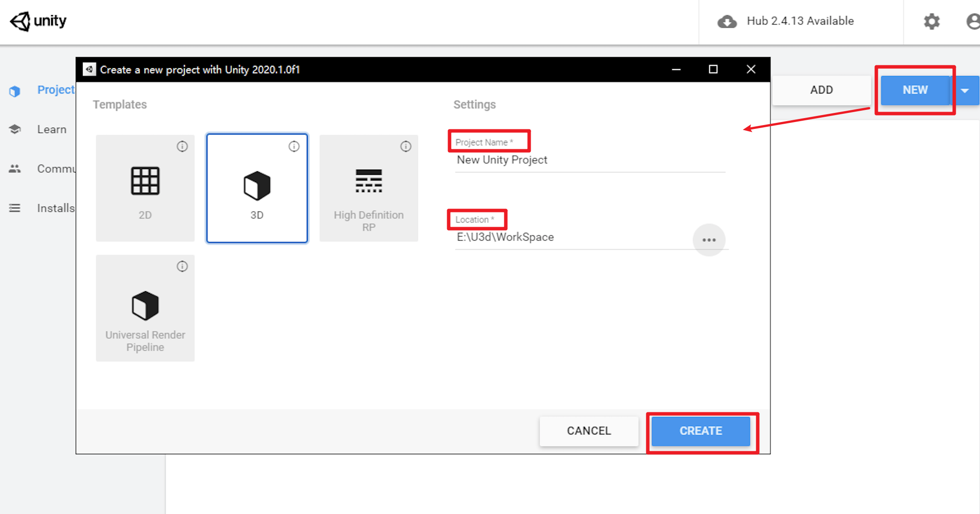
Task: Open settings with the gear icon
Action: pyautogui.click(x=932, y=21)
